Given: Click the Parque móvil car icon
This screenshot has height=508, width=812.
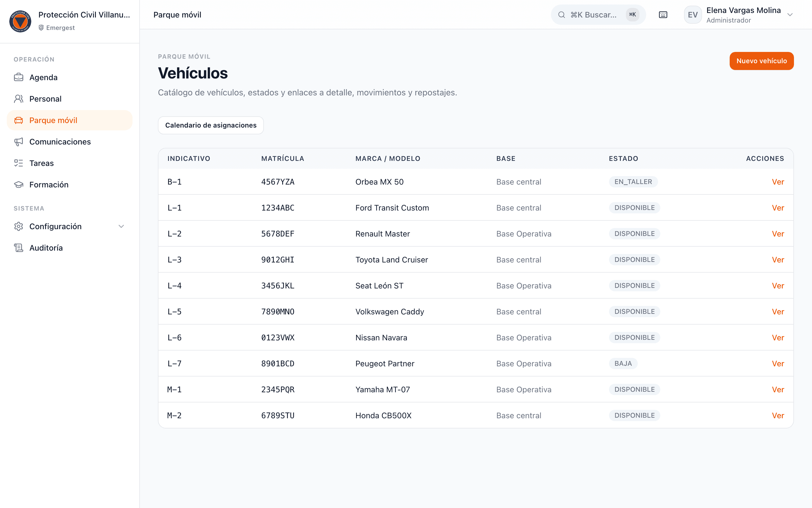Looking at the screenshot, I should tap(19, 120).
